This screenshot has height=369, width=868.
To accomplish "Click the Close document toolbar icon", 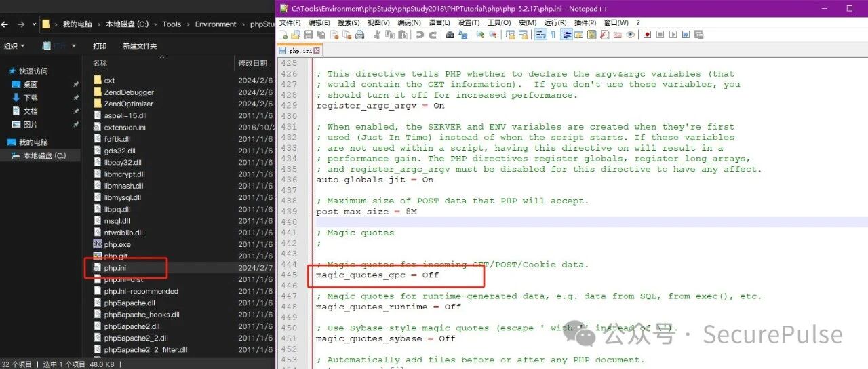I will (x=334, y=35).
